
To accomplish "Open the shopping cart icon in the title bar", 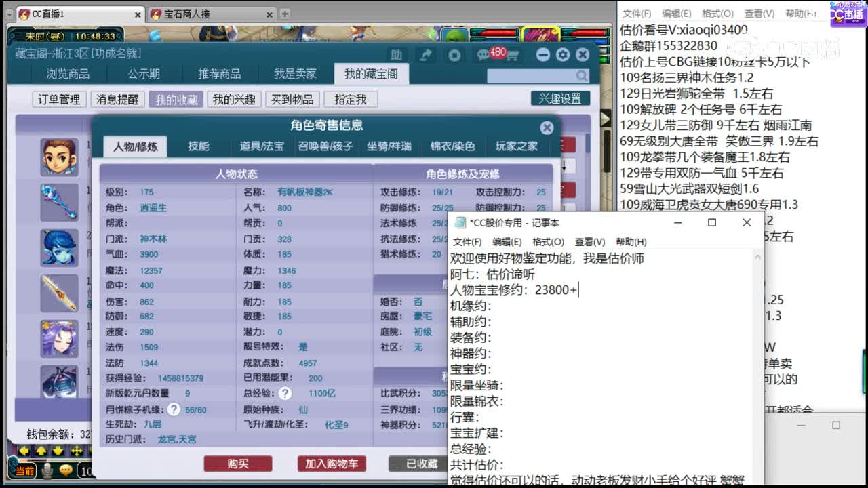I will click(x=513, y=55).
